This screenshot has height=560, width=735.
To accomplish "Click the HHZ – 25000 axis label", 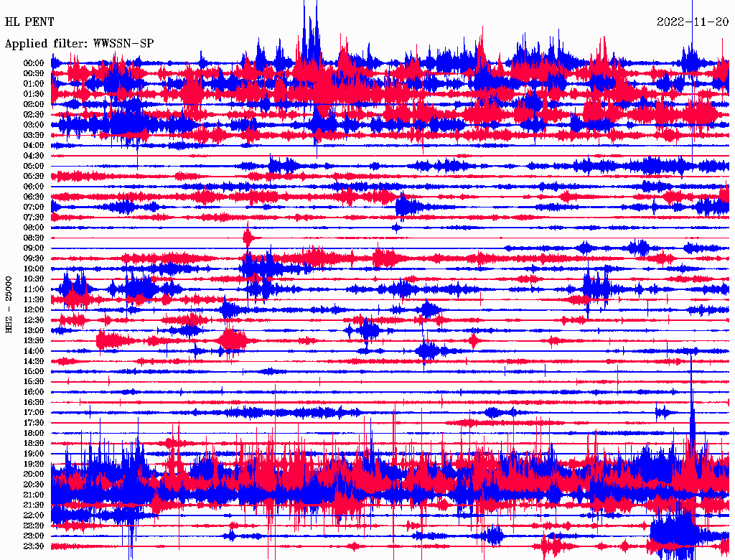I will 9,304.
